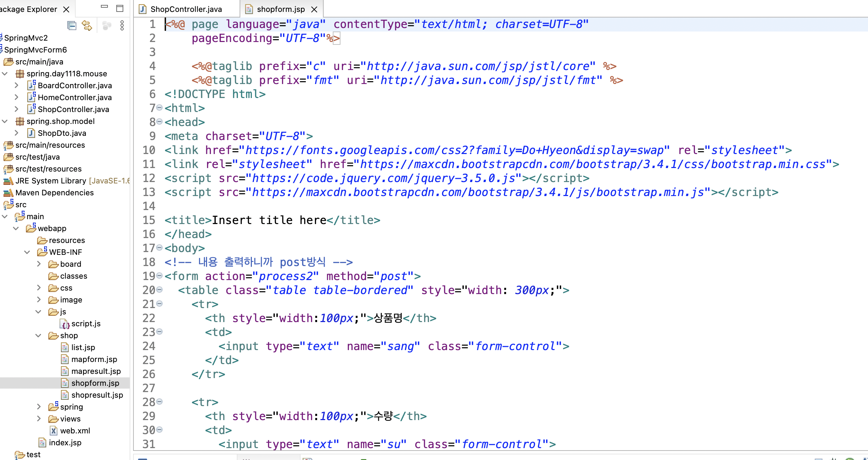Minimize the Package Explorer panel
868x460 pixels.
(x=104, y=6)
